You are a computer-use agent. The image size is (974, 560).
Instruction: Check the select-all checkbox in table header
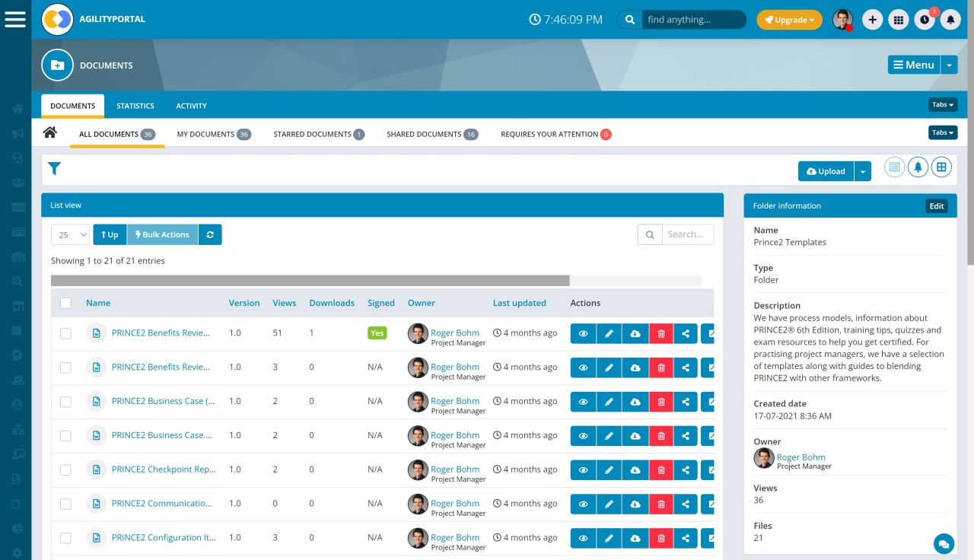point(65,302)
